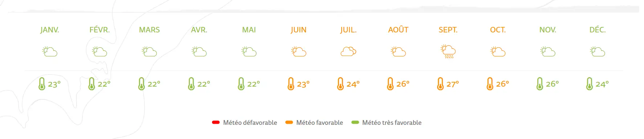Select the OCT. month heading
The height and width of the screenshot is (139, 644).
point(498,30)
